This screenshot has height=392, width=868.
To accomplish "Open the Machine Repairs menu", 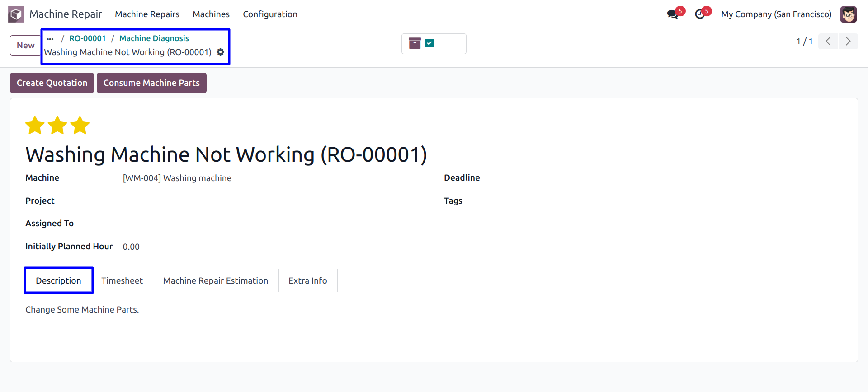I will pos(147,14).
